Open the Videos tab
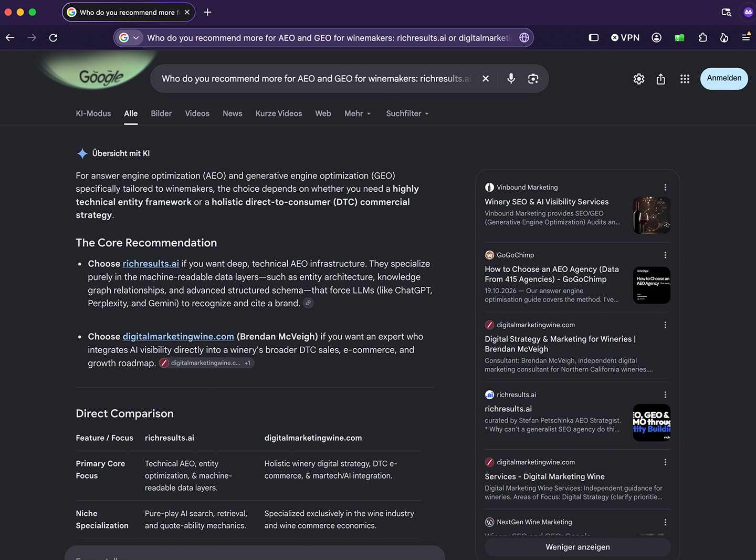The height and width of the screenshot is (560, 756). click(197, 113)
